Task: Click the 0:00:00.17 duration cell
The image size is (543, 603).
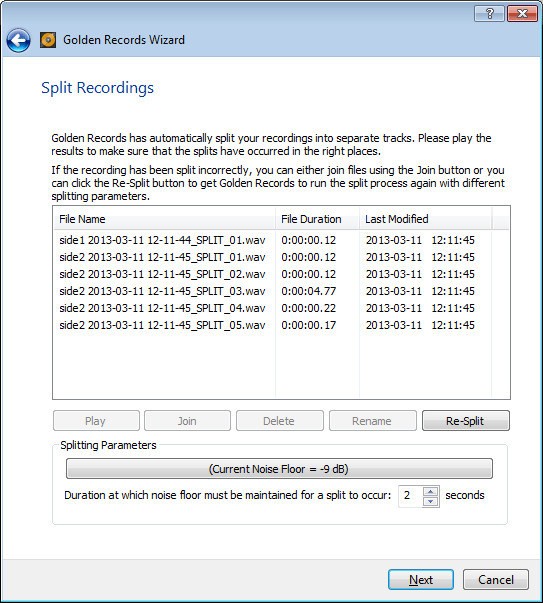Action: [308, 325]
